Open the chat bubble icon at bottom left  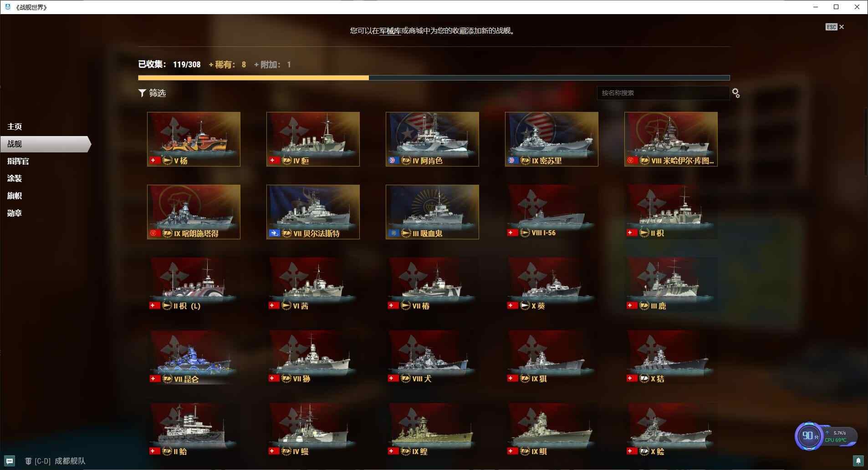point(10,461)
